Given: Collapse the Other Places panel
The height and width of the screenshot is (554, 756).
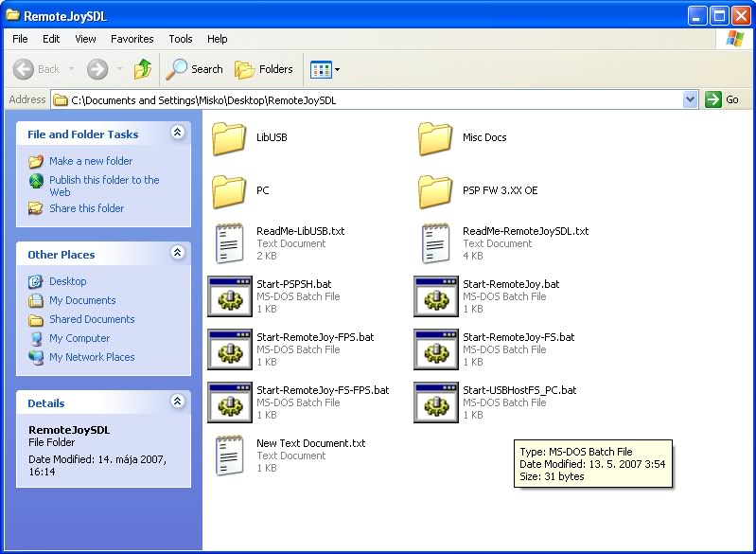Looking at the screenshot, I should coord(177,254).
